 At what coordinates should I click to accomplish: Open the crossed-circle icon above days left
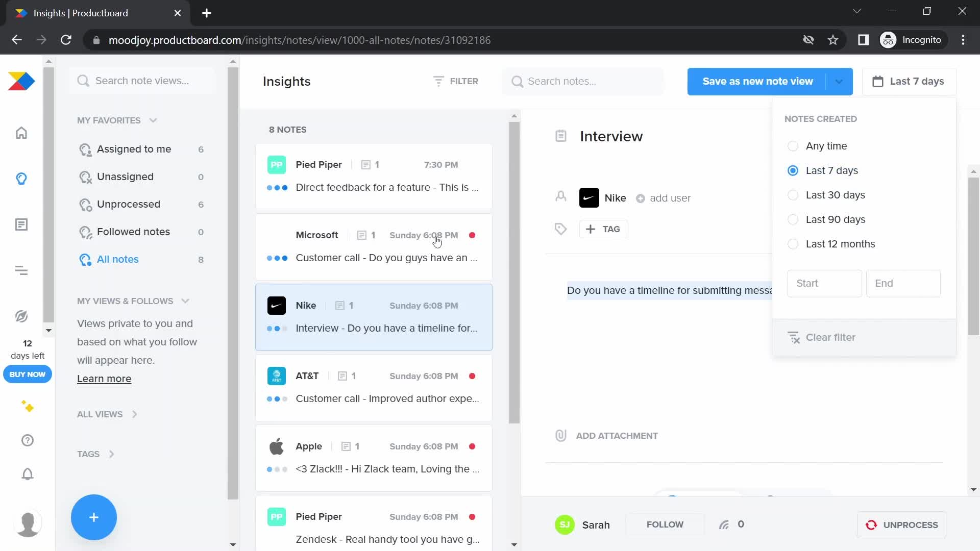21,316
